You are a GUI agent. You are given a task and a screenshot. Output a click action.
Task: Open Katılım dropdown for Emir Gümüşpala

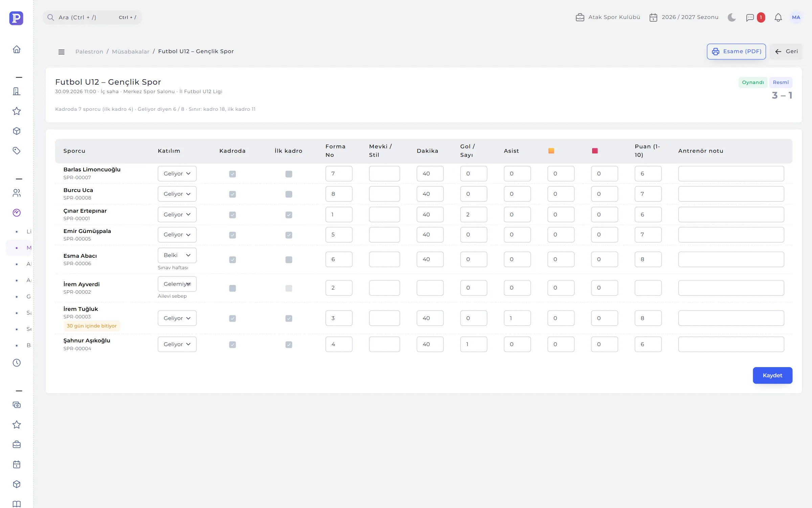point(177,235)
